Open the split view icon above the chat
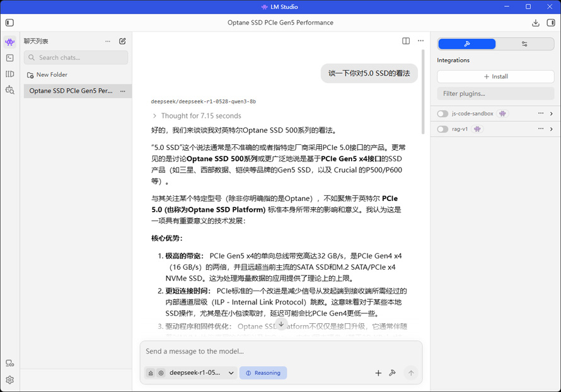This screenshot has width=561, height=392. click(x=406, y=41)
